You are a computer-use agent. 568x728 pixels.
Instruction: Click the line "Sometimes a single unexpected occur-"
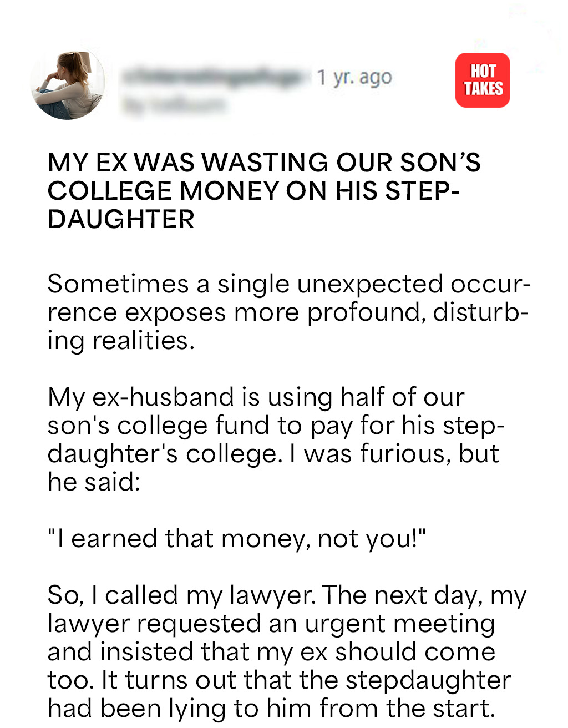tap(288, 284)
